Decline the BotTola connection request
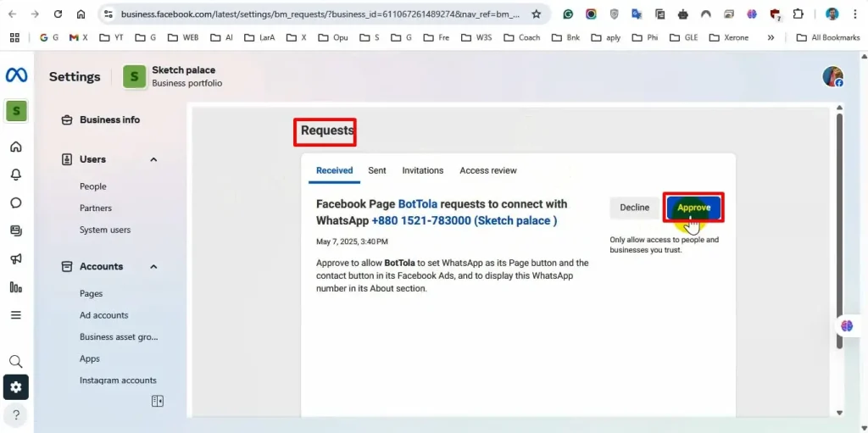 (x=634, y=208)
